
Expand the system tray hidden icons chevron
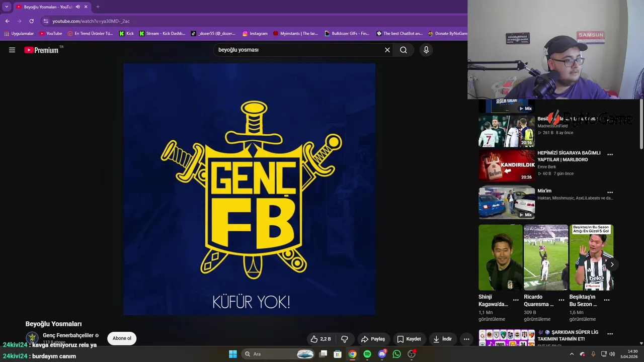(572, 354)
